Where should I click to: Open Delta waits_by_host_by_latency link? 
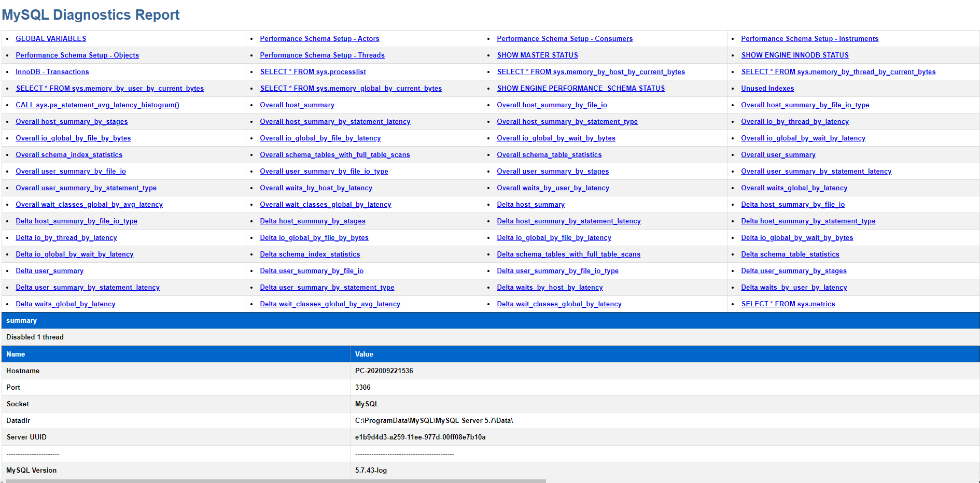click(550, 288)
